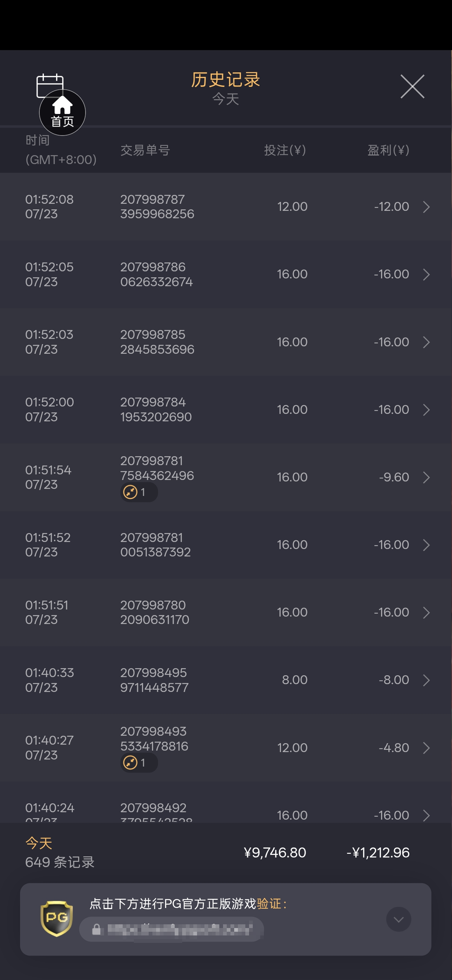Image resolution: width=452 pixels, height=980 pixels.
Task: Tap the 首页 home button
Action: click(62, 112)
